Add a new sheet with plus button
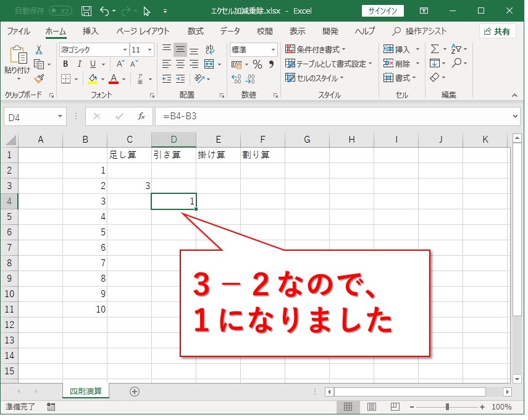528x420 pixels. click(135, 392)
